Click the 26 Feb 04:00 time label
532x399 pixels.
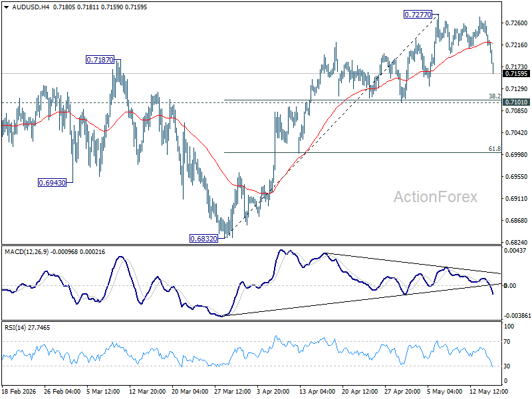tap(62, 392)
